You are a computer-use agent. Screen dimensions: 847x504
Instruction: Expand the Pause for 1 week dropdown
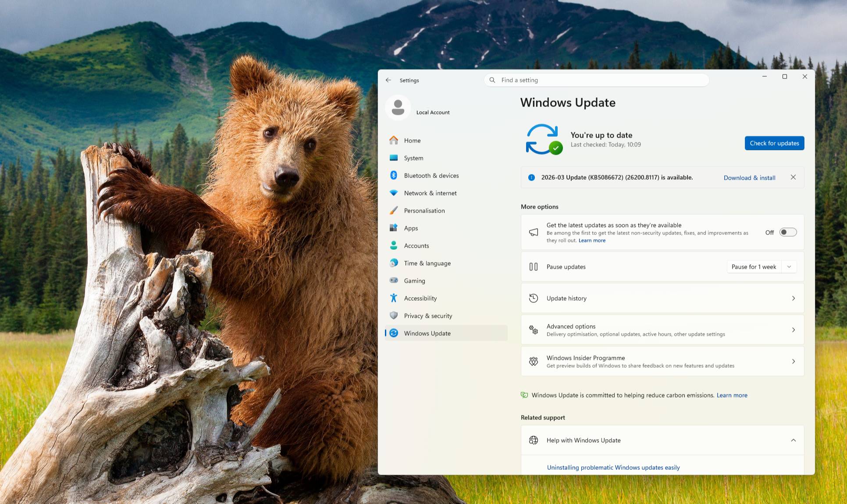coord(789,266)
